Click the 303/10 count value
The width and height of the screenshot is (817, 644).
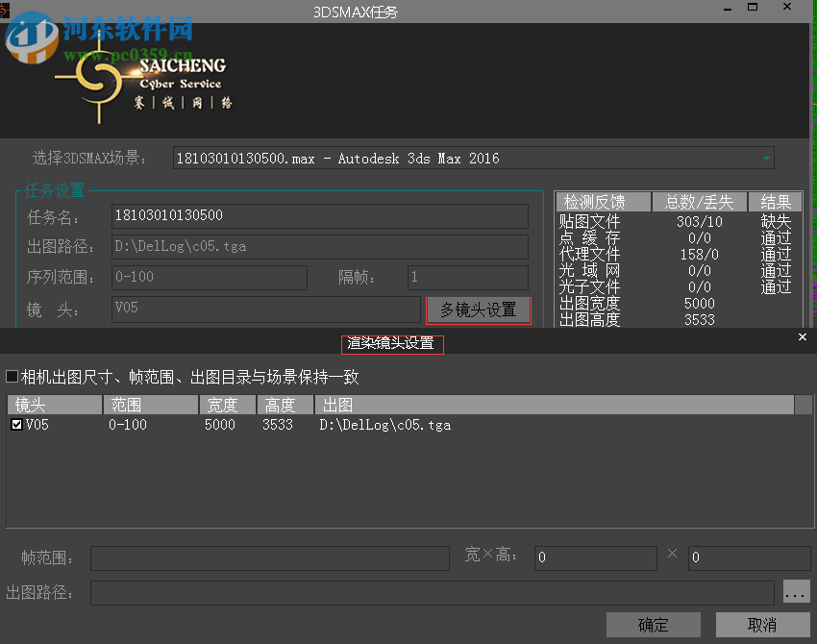699,222
